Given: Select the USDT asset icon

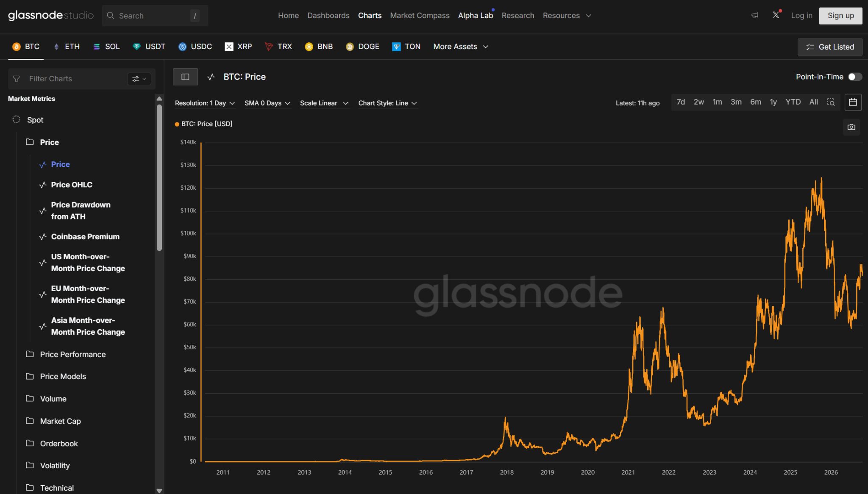Looking at the screenshot, I should (136, 47).
